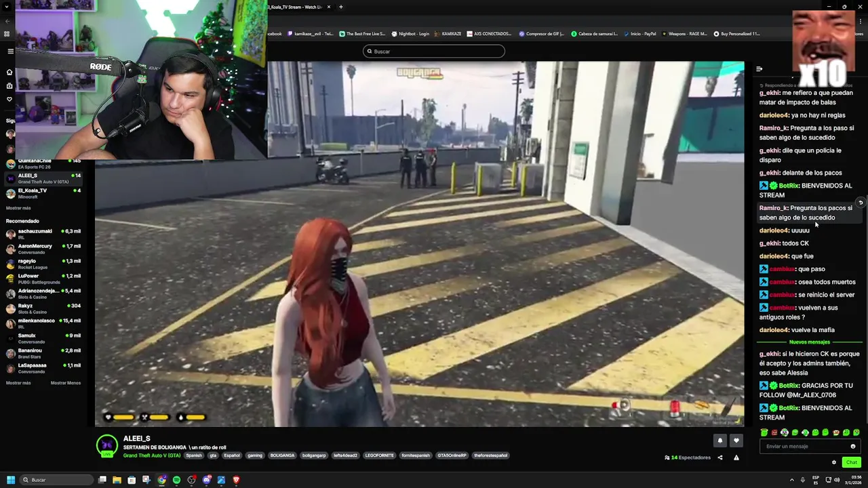Follow the channel with the heart icon
Image resolution: width=868 pixels, height=488 pixels.
736,441
